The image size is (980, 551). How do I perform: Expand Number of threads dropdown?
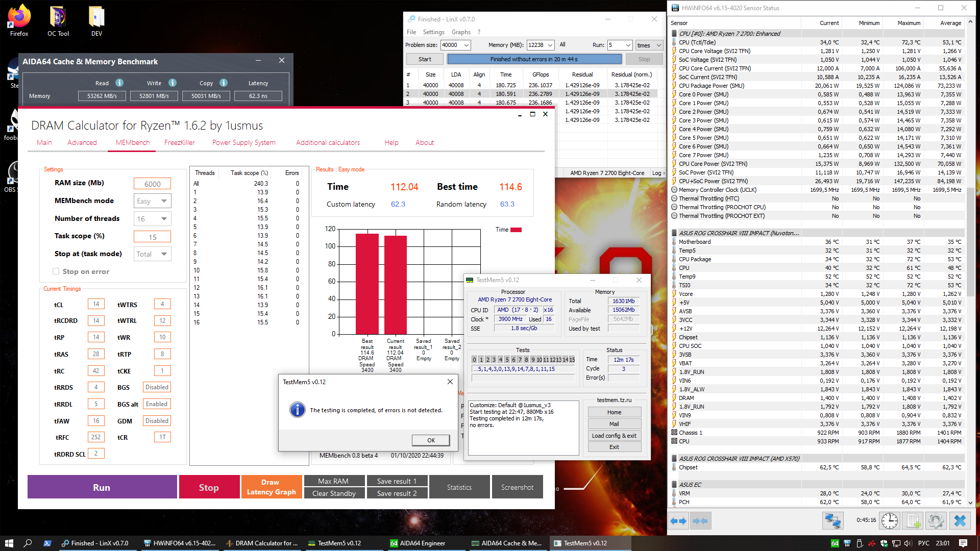tap(153, 219)
